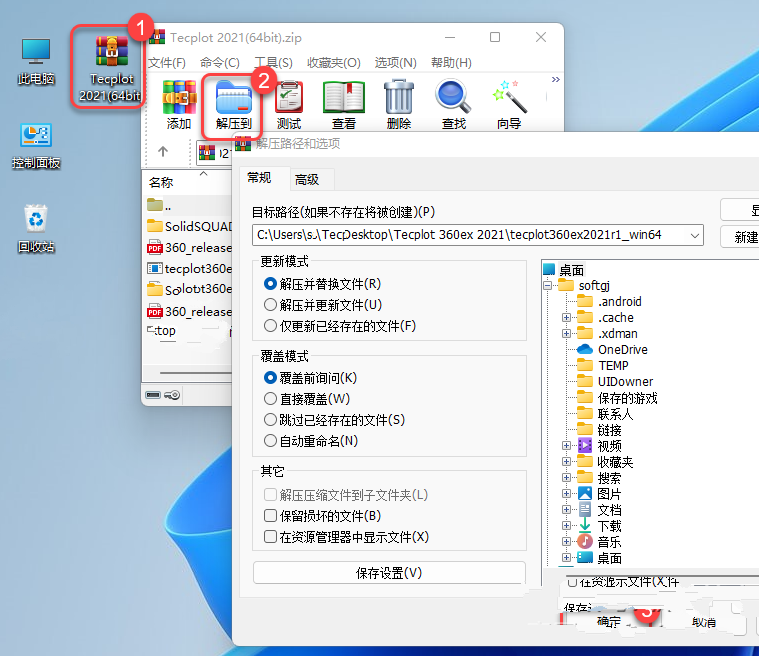759x656 pixels.
Task: Expand the 视频 tree node
Action: (566, 445)
